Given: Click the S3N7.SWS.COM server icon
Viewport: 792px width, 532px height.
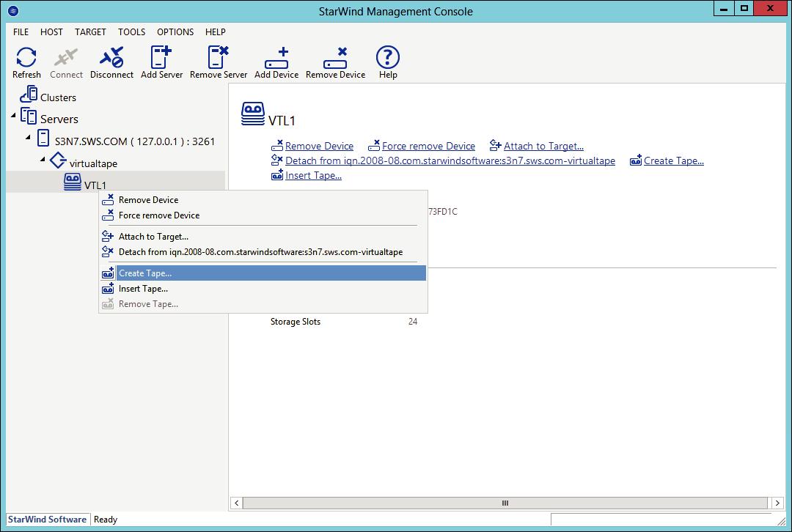Looking at the screenshot, I should pyautogui.click(x=43, y=138).
